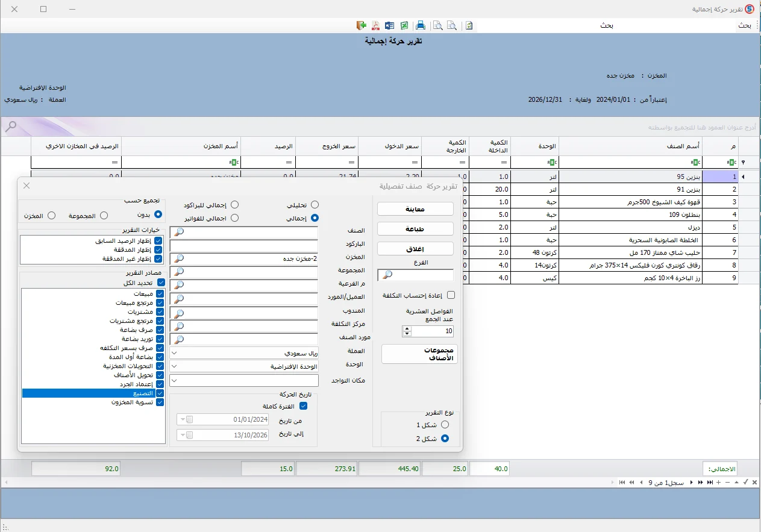Select row قهوة كيف الشيوخ 500جرام
The image size is (761, 532).
click(631, 202)
